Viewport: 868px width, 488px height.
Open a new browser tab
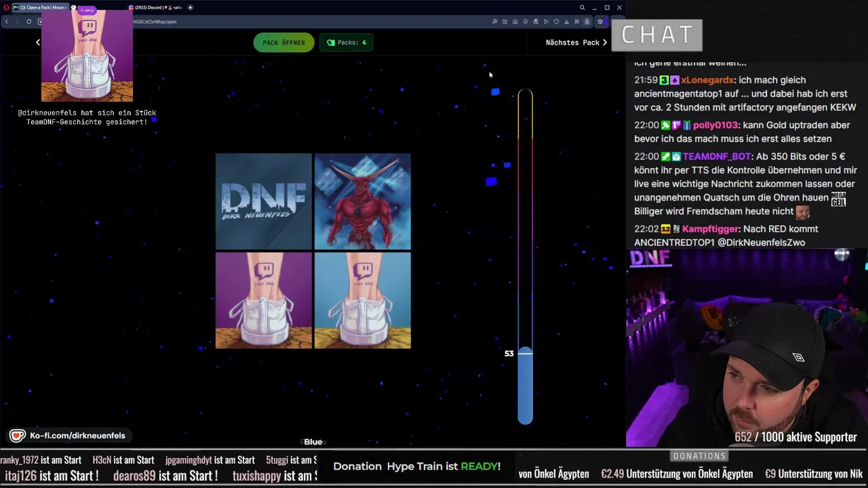point(191,7)
